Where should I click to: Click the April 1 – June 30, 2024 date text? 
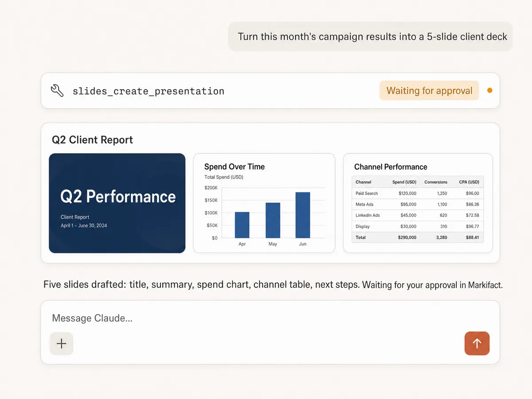[x=84, y=225]
